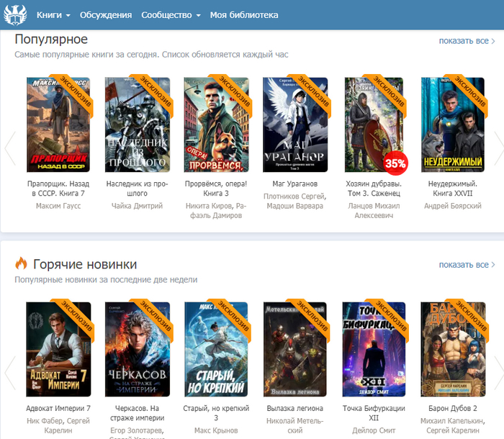This screenshot has height=439, width=504.
Task: Click the site logo in the header
Action: point(15,14)
